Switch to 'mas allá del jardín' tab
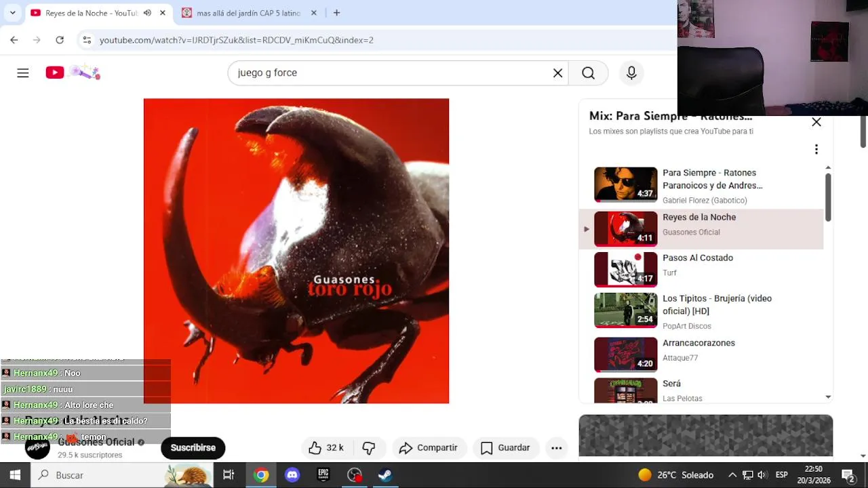 [x=248, y=13]
